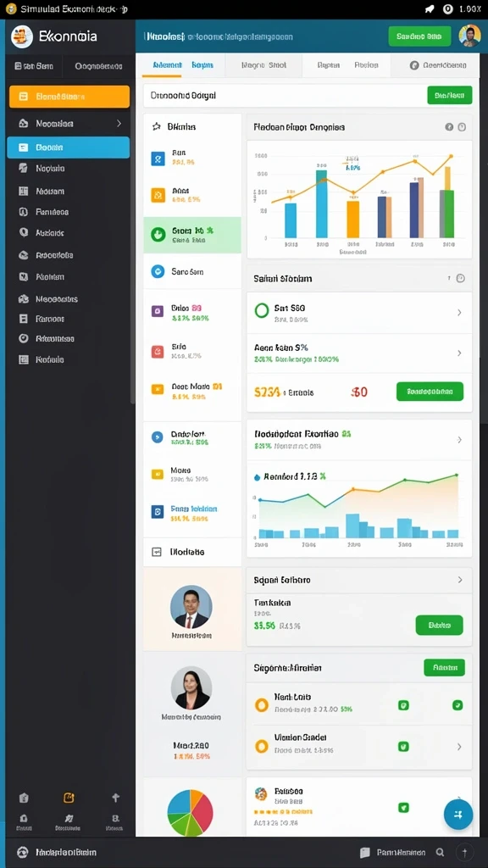
Task: Click the green button beside the red $0 amount
Action: 430,392
